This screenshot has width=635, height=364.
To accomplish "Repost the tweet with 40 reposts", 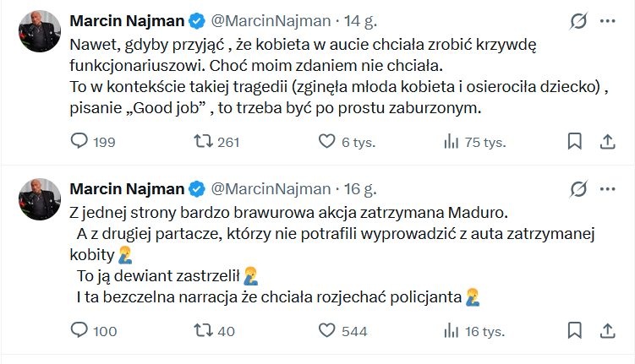I will [x=202, y=331].
